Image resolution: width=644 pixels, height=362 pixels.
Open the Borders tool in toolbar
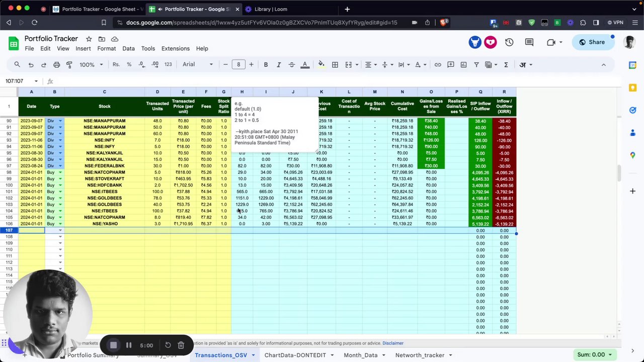335,64
